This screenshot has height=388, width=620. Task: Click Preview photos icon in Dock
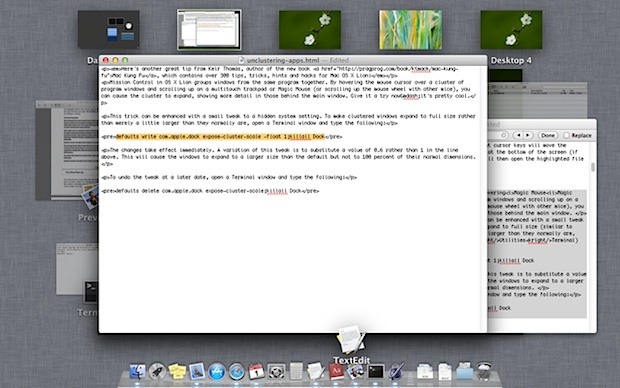click(355, 371)
